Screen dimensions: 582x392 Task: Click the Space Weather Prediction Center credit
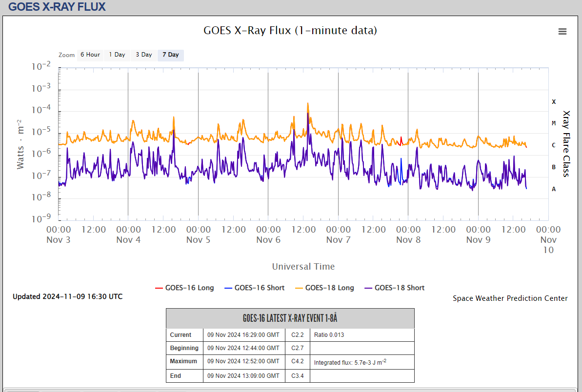coord(510,298)
